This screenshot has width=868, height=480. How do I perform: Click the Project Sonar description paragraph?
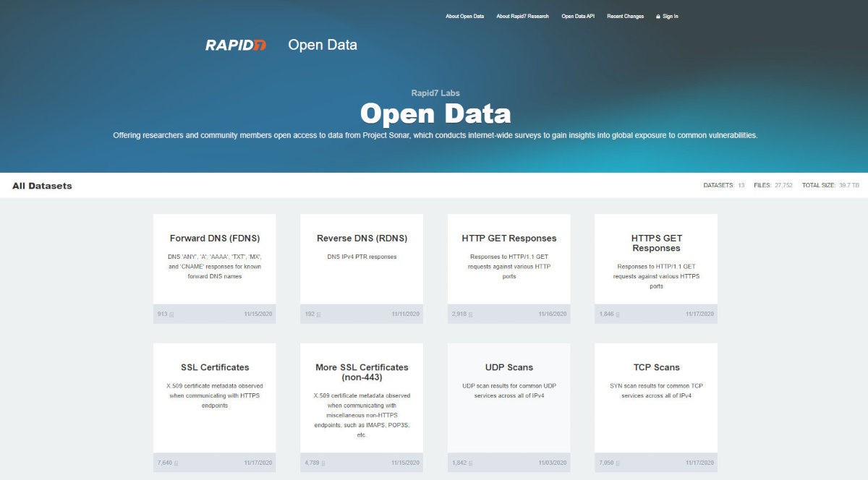click(x=435, y=135)
